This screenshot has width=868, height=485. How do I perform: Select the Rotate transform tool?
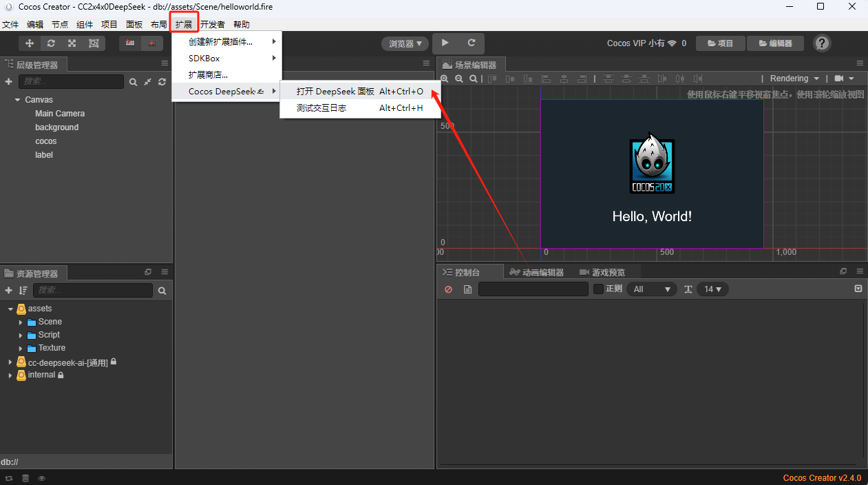(x=51, y=43)
